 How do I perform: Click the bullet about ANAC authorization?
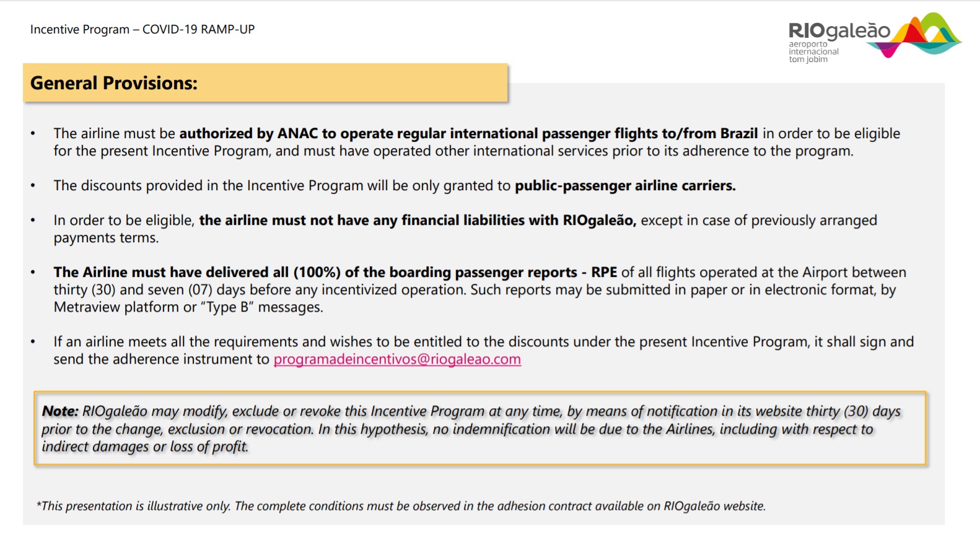476,142
